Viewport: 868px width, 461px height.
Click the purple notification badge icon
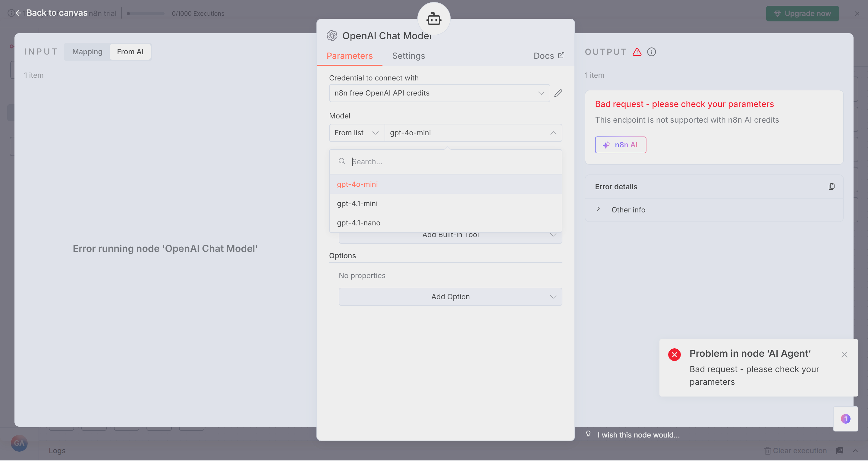[x=845, y=419]
